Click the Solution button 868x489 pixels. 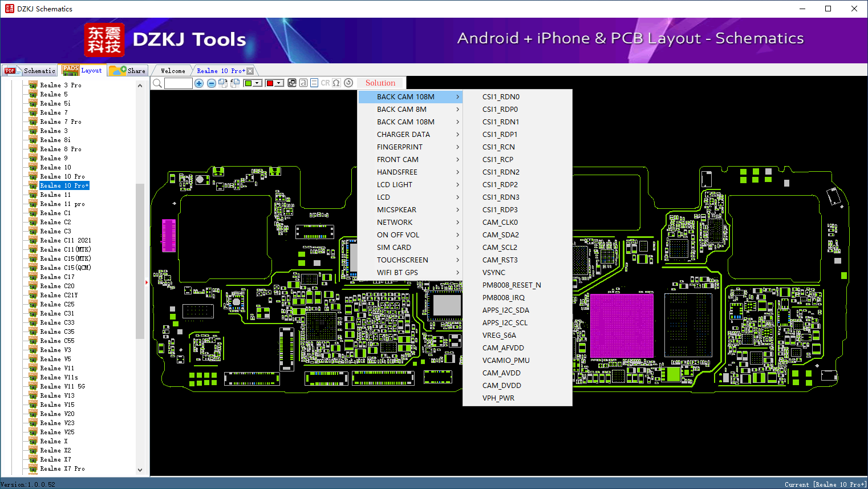pos(380,83)
